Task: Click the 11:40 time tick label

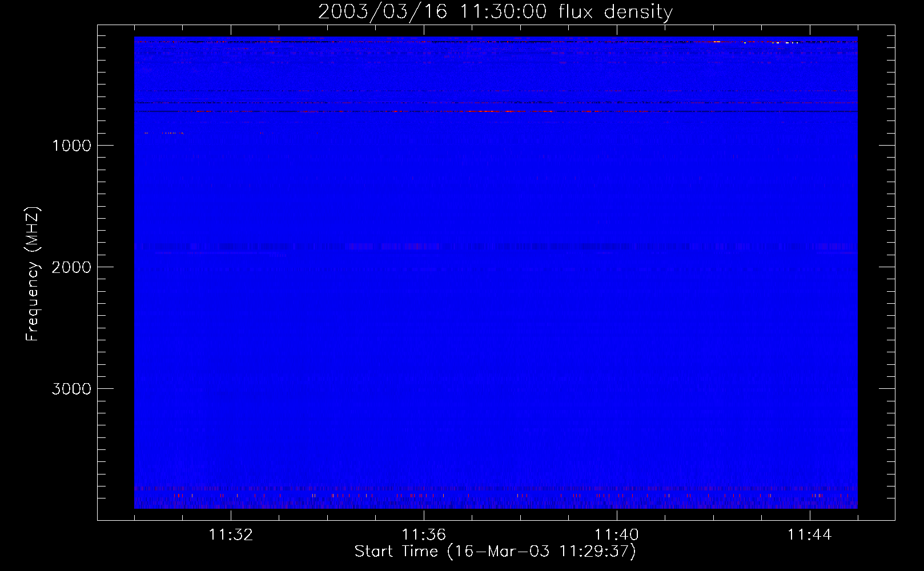Action: (617, 535)
